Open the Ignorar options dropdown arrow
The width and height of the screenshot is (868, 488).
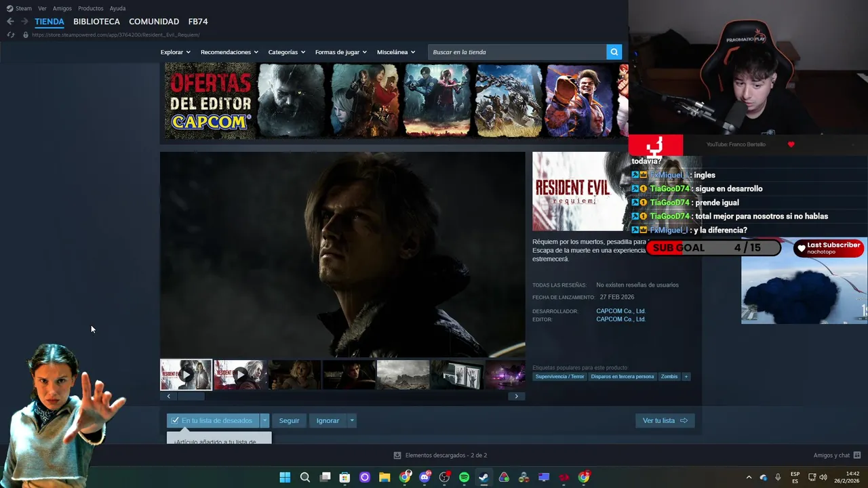pyautogui.click(x=351, y=420)
